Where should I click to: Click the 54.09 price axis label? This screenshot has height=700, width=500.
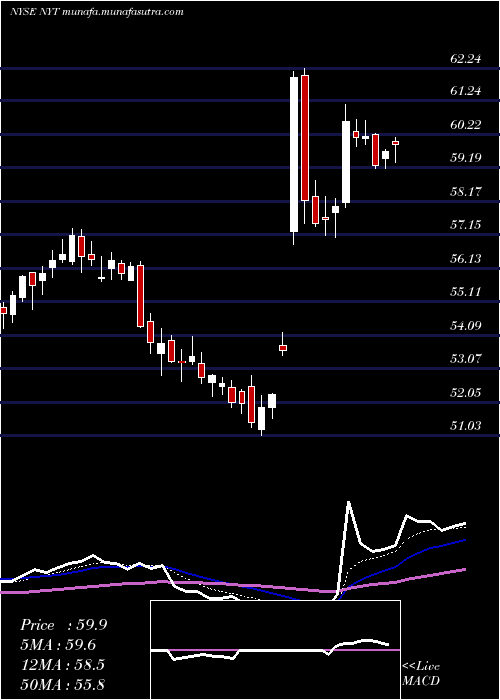(x=466, y=325)
